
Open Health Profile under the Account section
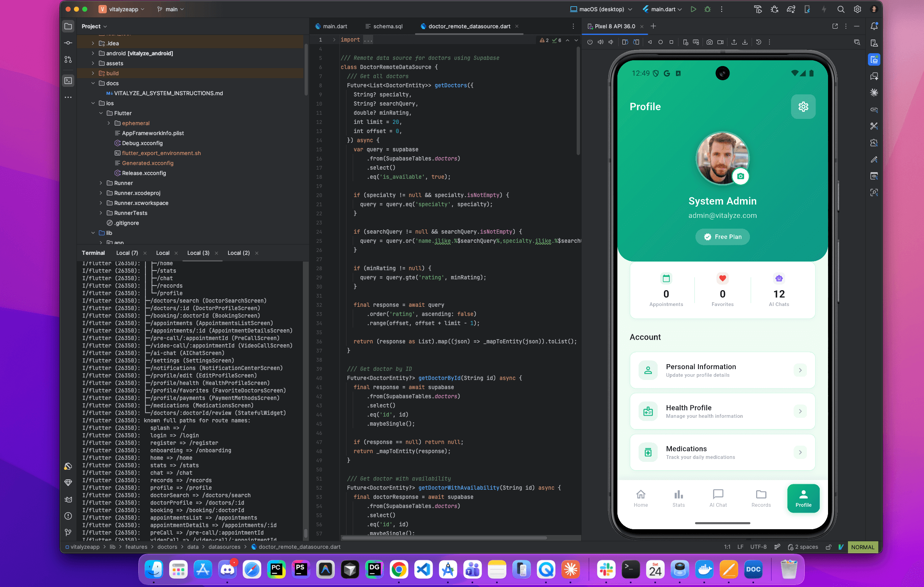722,411
